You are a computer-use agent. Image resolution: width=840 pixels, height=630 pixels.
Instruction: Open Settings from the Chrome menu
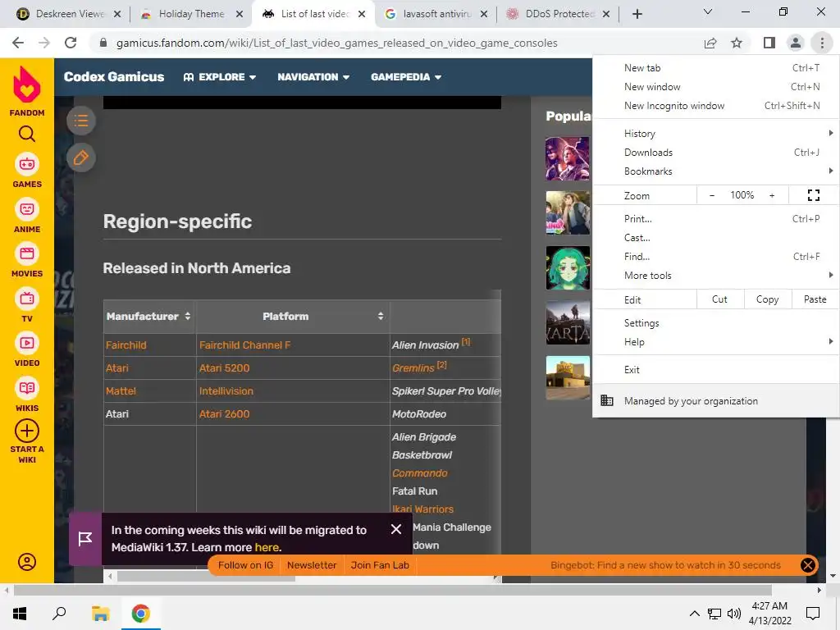[x=715, y=323]
